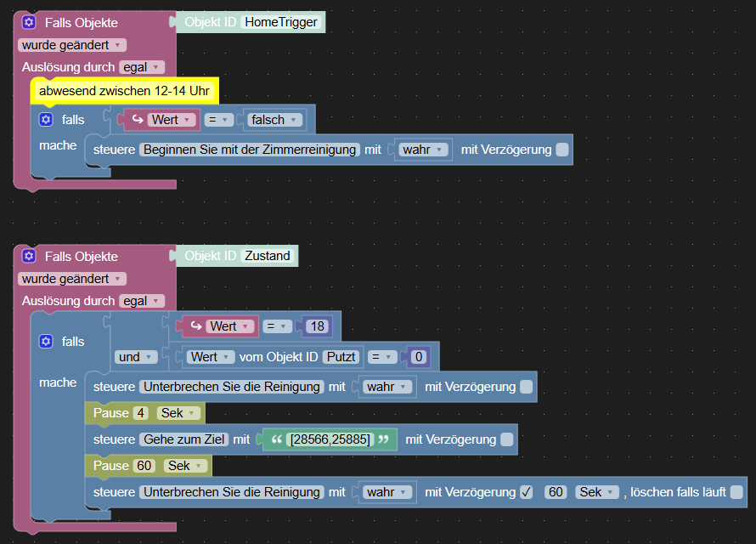
Task: Open Sek unit dropdown of Pause 60
Action: (185, 466)
